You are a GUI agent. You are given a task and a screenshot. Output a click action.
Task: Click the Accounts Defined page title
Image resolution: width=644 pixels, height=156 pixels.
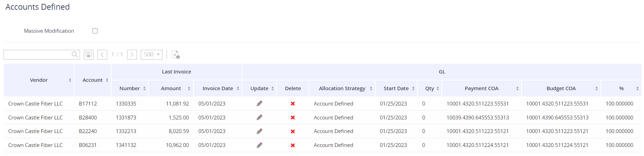click(x=38, y=7)
